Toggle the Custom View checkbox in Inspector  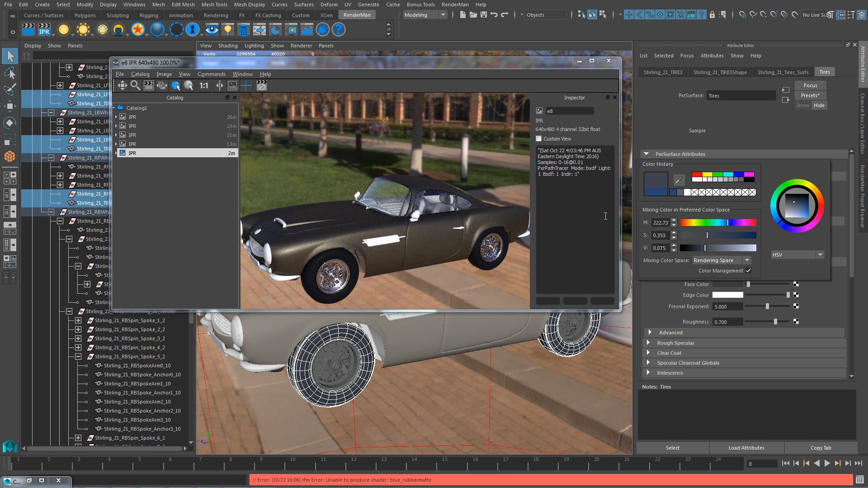pyautogui.click(x=538, y=139)
